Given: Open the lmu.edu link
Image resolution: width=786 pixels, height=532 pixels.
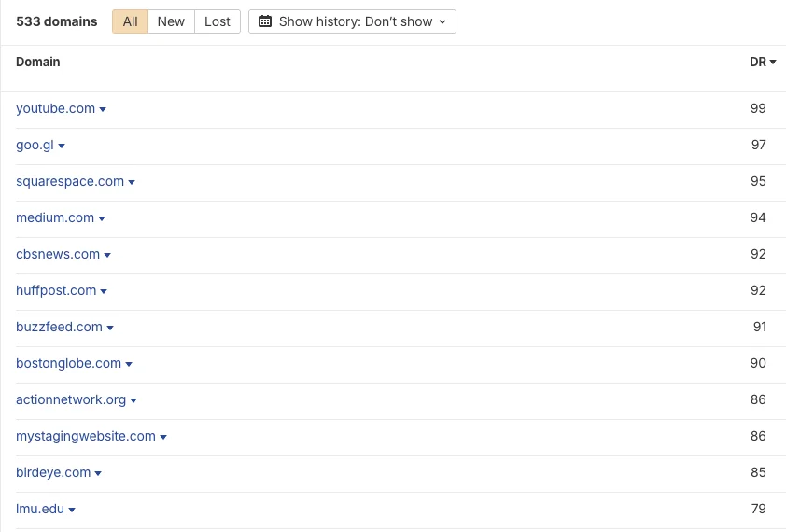Looking at the screenshot, I should click(40, 509).
